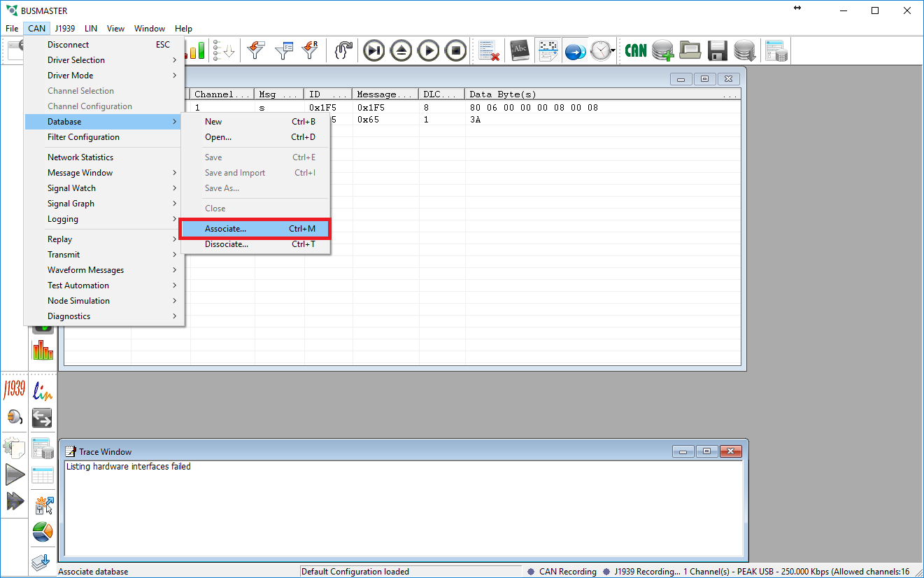Expand the Logging submenu
Image resolution: width=924 pixels, height=578 pixels.
pos(104,219)
